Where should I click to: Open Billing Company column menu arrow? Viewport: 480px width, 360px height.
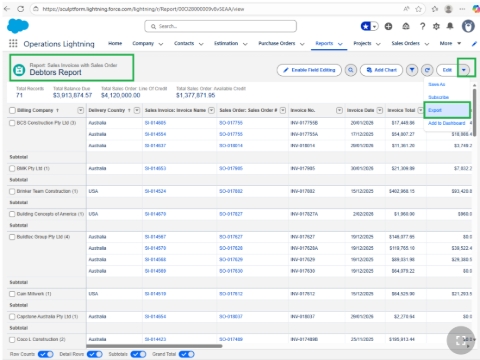[80, 110]
